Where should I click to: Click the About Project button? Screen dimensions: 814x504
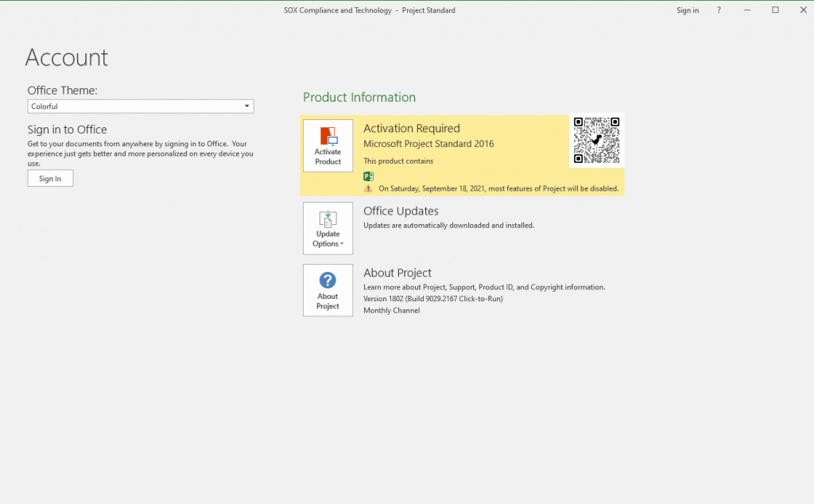(328, 290)
